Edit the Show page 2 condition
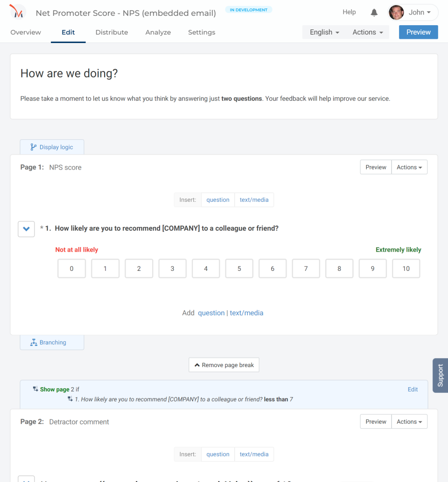 (x=413, y=389)
